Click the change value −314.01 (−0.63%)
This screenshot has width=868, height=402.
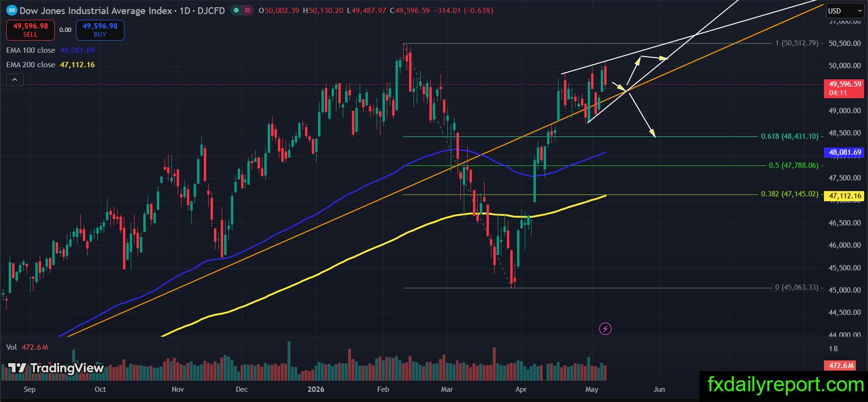463,11
